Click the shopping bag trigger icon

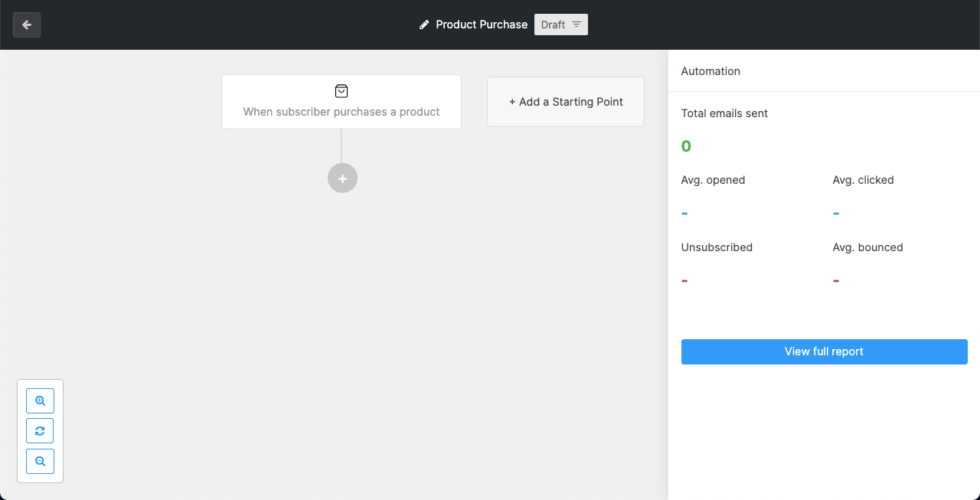point(341,91)
